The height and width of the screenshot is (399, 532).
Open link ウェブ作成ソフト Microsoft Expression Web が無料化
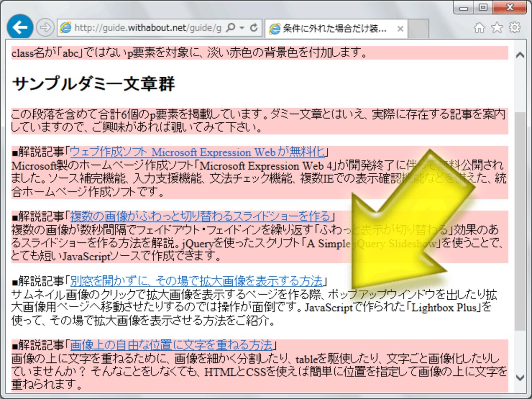(x=197, y=153)
